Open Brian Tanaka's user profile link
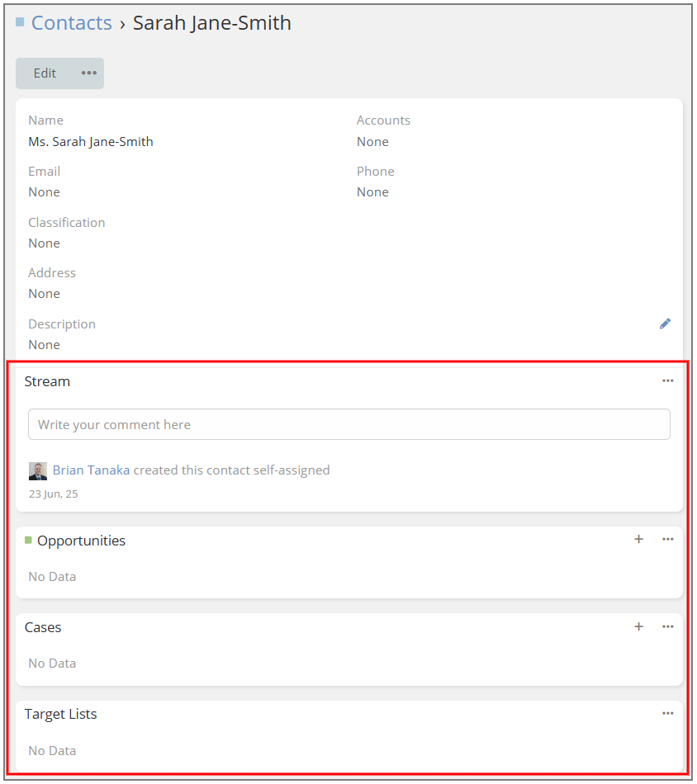The height and width of the screenshot is (784, 697). click(x=91, y=470)
